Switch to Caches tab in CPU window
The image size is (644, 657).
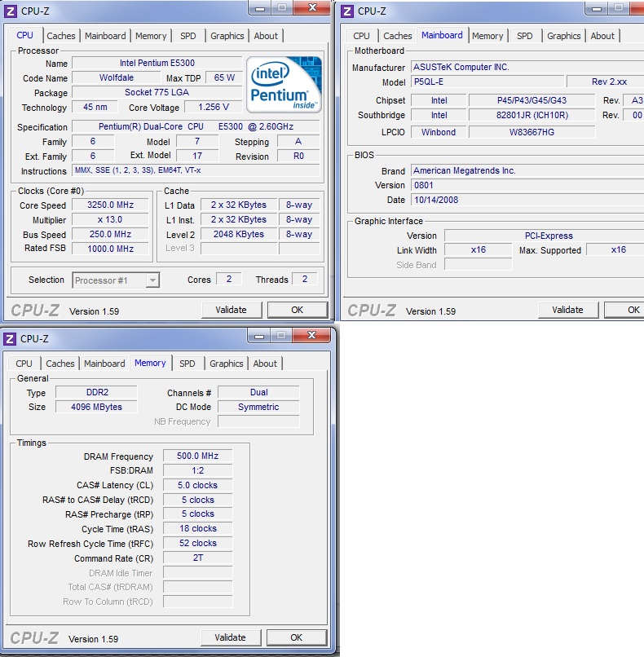(61, 36)
